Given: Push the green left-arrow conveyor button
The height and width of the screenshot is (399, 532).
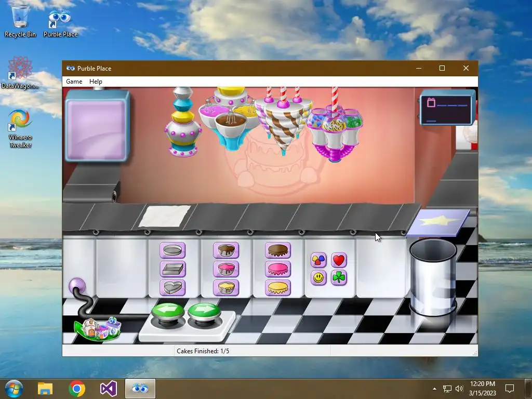Looking at the screenshot, I should coord(168,312).
